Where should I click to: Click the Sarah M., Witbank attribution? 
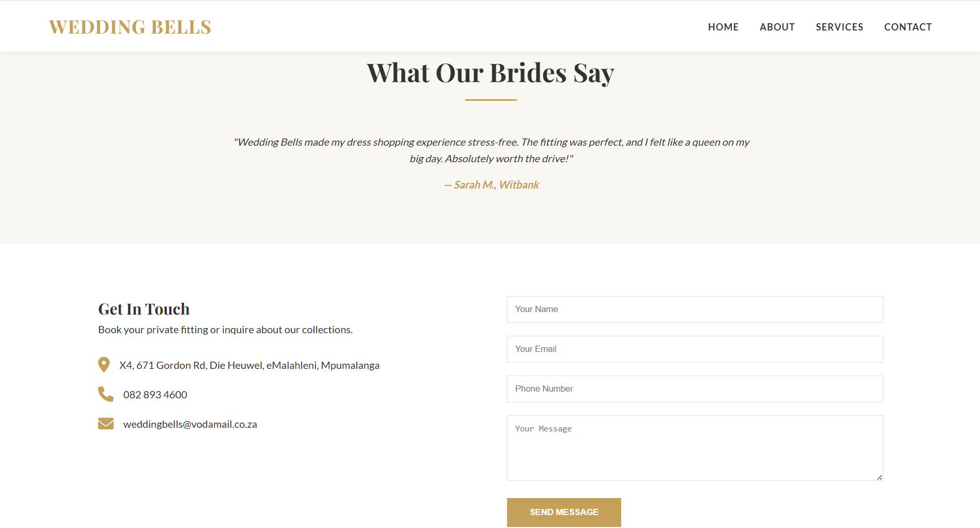[492, 185]
